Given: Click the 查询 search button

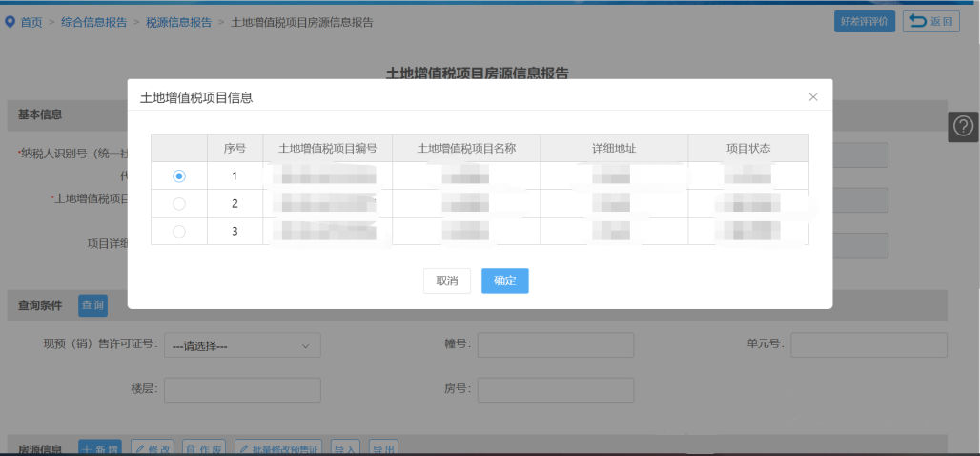Looking at the screenshot, I should (92, 305).
